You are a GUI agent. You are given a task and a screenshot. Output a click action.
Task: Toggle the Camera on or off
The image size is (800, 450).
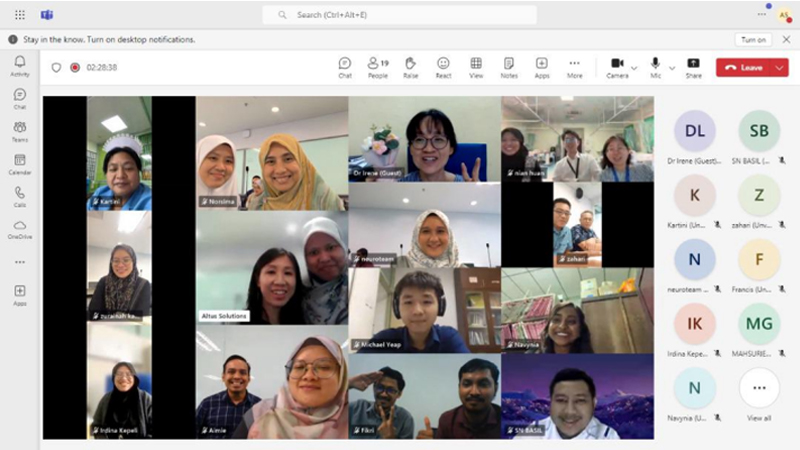617,67
